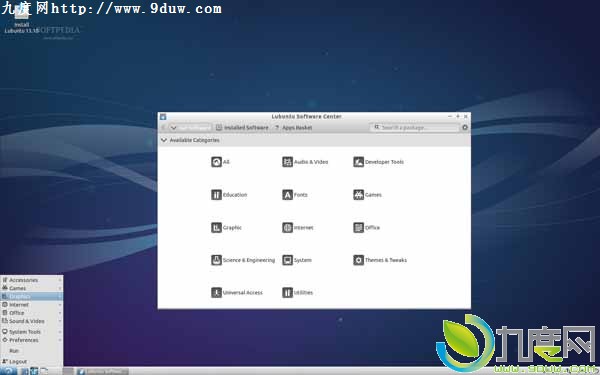Open the Graphic category icon in Software Center
600x375 pixels.
point(216,228)
